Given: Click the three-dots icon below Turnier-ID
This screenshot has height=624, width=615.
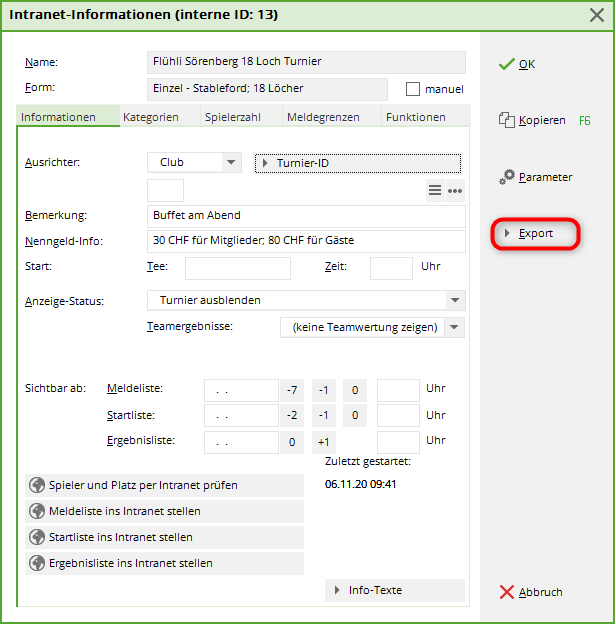Looking at the screenshot, I should [455, 191].
